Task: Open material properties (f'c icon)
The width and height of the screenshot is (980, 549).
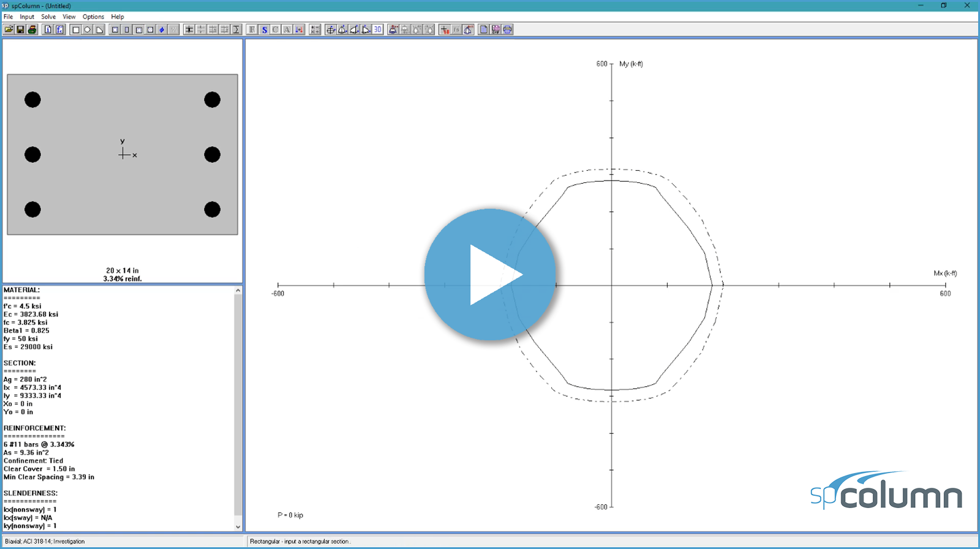Action: click(x=59, y=29)
